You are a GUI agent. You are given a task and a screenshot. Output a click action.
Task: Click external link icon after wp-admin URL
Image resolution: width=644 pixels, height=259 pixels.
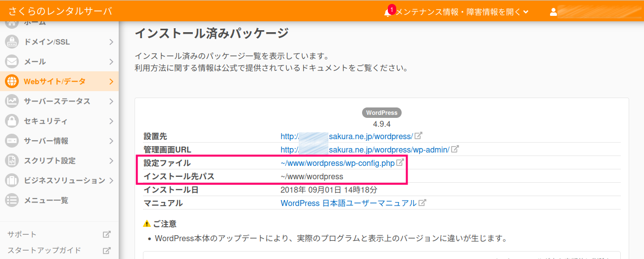pyautogui.click(x=455, y=149)
